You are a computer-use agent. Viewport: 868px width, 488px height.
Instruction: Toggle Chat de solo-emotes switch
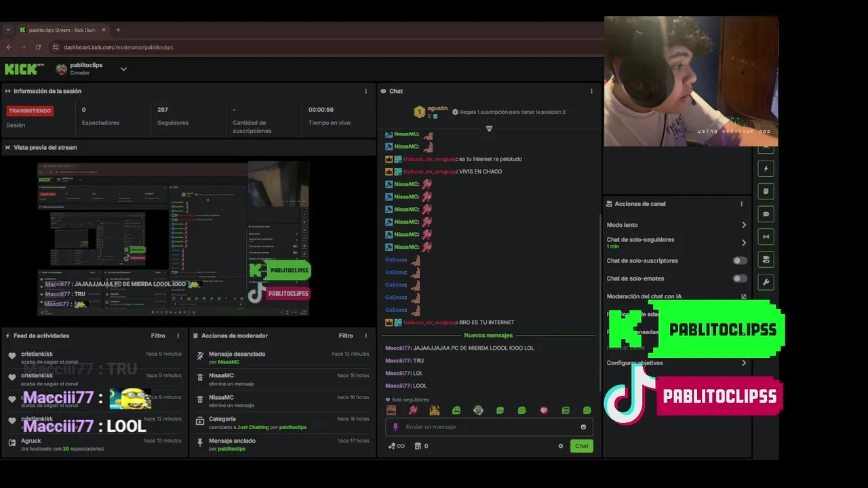coord(740,279)
